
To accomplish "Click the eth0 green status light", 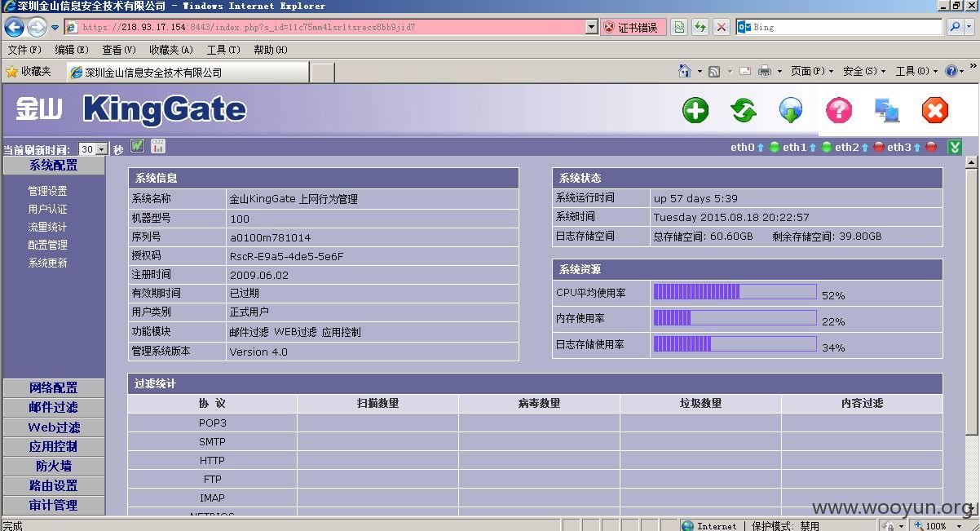I will pos(775,148).
